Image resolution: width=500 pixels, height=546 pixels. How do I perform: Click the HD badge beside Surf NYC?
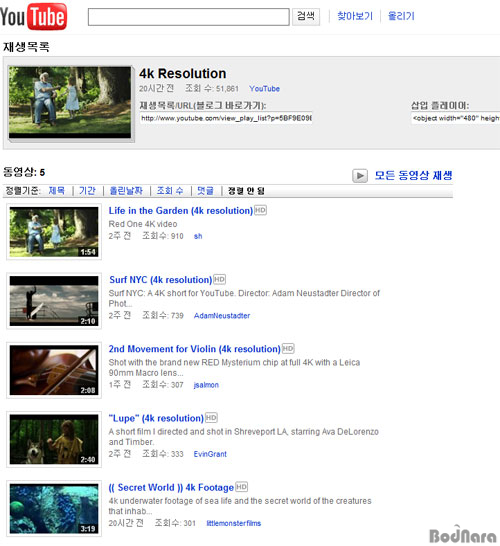pyautogui.click(x=219, y=279)
